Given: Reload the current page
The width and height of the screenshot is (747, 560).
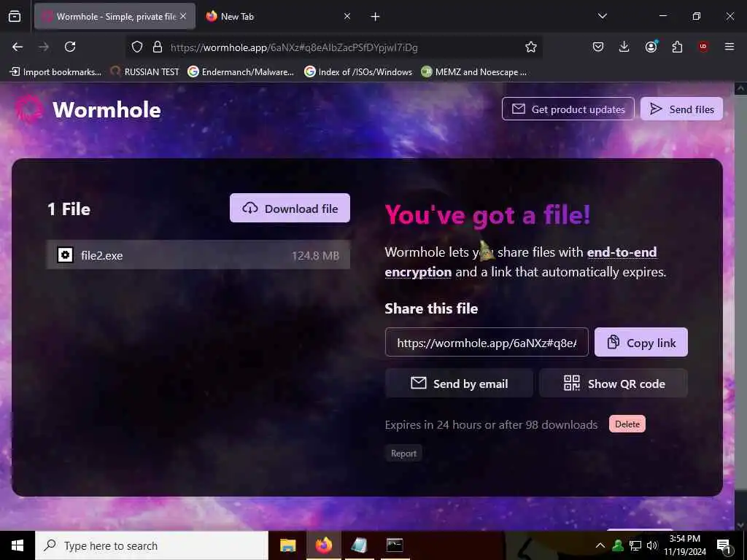Looking at the screenshot, I should 70,47.
